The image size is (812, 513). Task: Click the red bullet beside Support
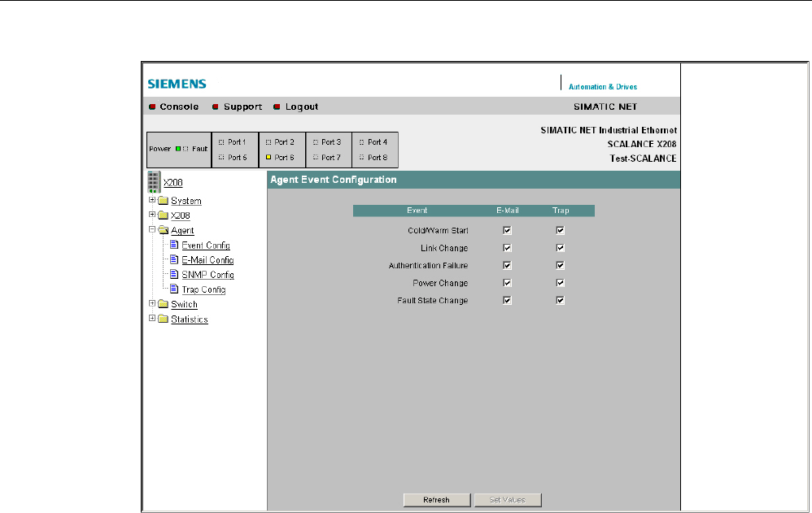(x=216, y=107)
